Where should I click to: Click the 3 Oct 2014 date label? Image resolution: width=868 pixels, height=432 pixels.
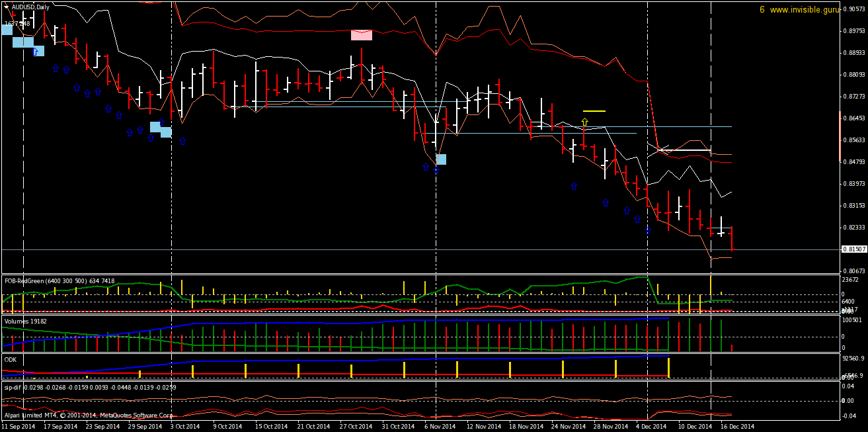click(185, 427)
